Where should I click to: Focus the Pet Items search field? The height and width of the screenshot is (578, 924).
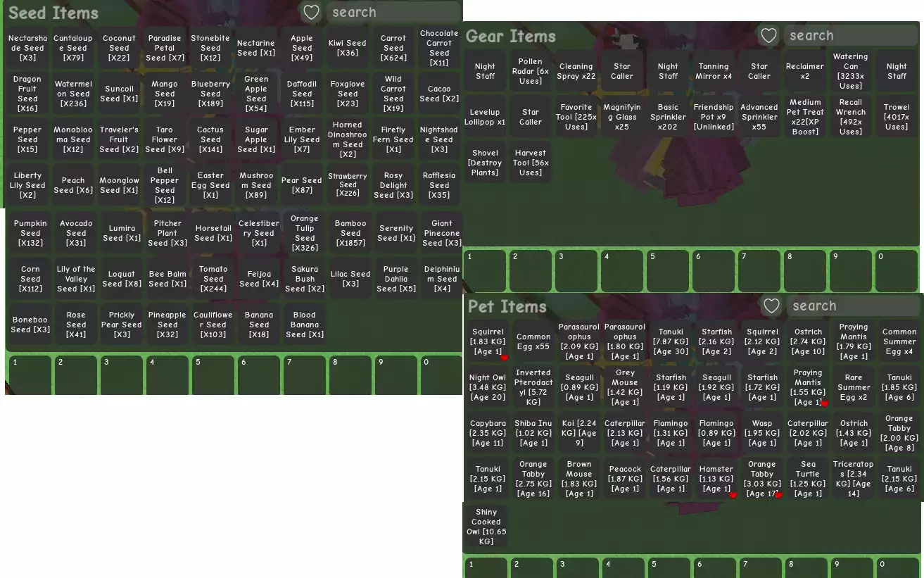tap(852, 306)
